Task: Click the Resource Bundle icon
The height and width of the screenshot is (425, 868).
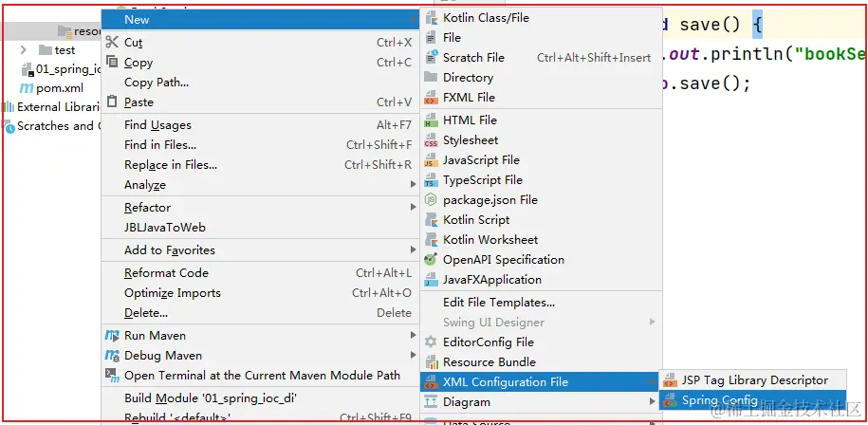Action: point(432,362)
